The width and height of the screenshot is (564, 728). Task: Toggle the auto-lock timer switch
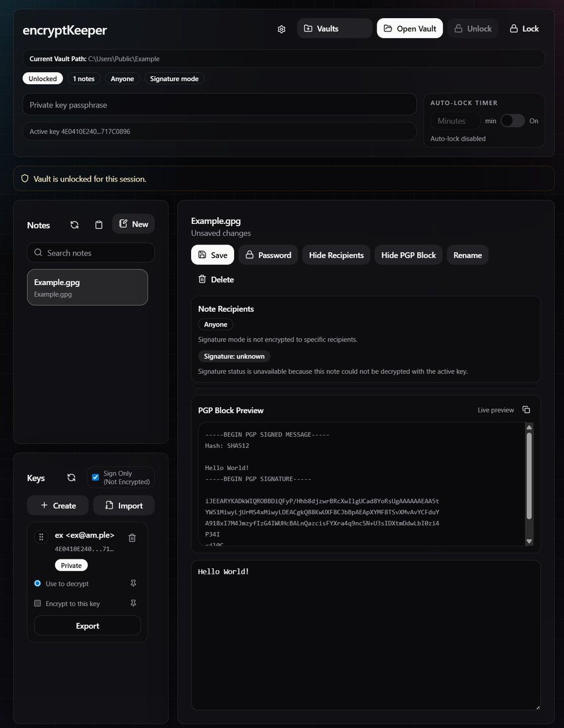pyautogui.click(x=512, y=121)
